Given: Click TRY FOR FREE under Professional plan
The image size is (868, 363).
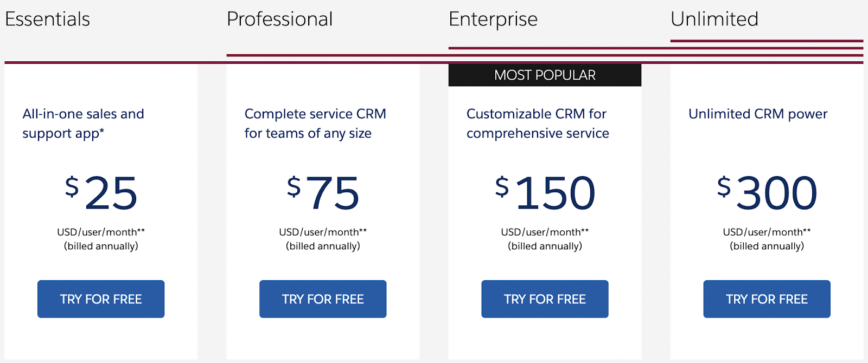Looking at the screenshot, I should (x=323, y=299).
